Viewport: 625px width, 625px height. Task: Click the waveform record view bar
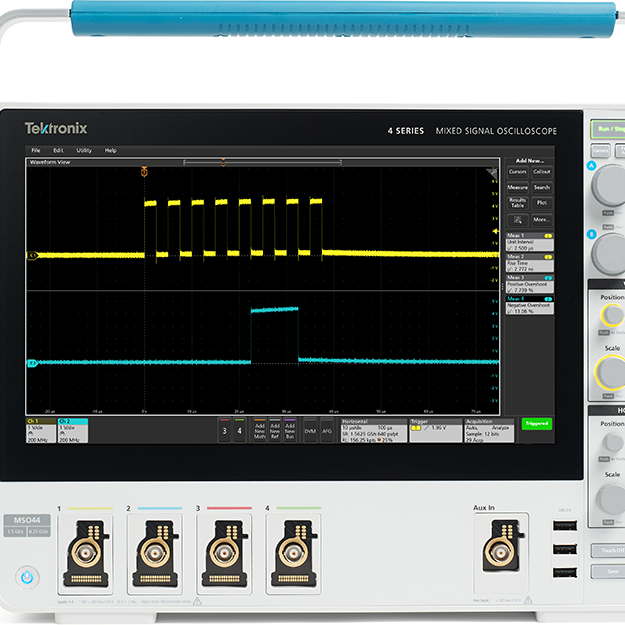tap(262, 162)
